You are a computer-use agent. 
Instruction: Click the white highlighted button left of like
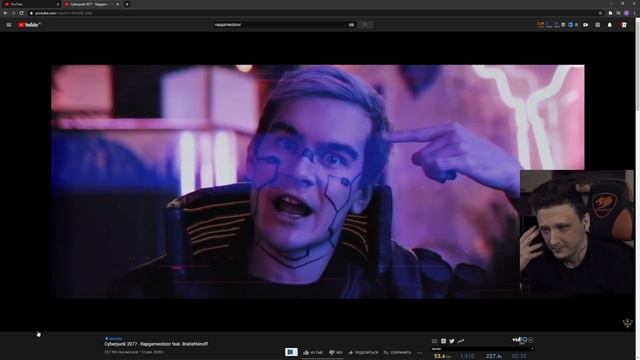coord(291,352)
